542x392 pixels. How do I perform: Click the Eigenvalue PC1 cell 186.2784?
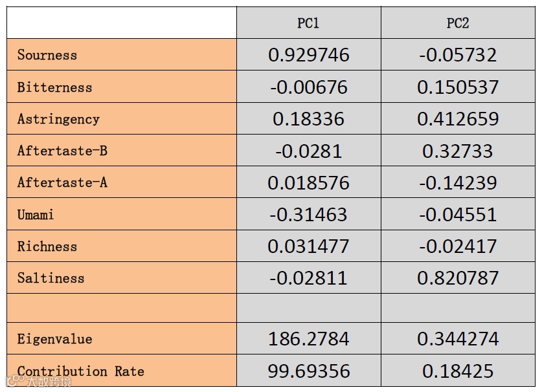coord(309,339)
